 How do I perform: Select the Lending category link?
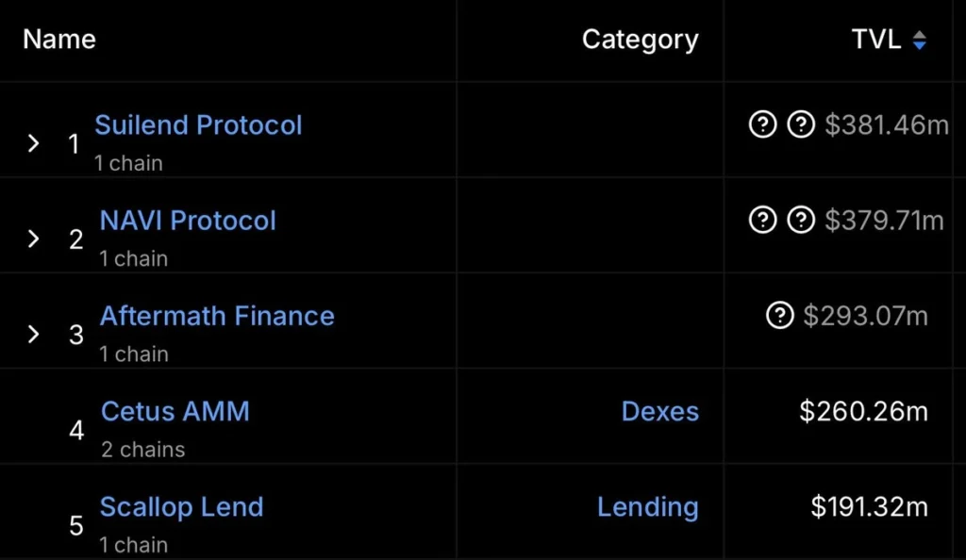point(648,506)
